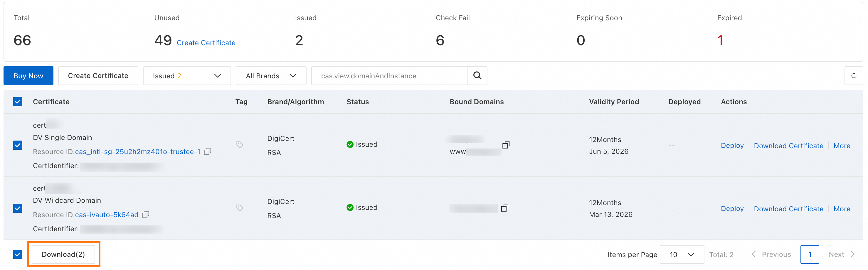Click Download Certificate for the Jun 5, 2026 certificate
This screenshot has width=868, height=270.
pyautogui.click(x=788, y=146)
